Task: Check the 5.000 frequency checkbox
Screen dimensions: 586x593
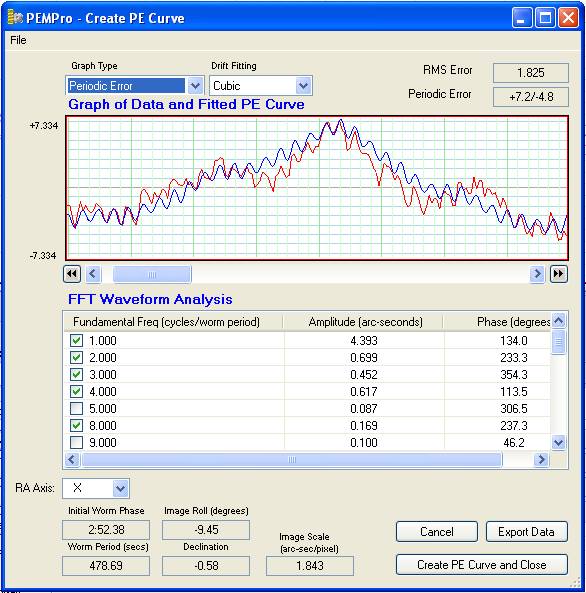Action: (x=76, y=408)
